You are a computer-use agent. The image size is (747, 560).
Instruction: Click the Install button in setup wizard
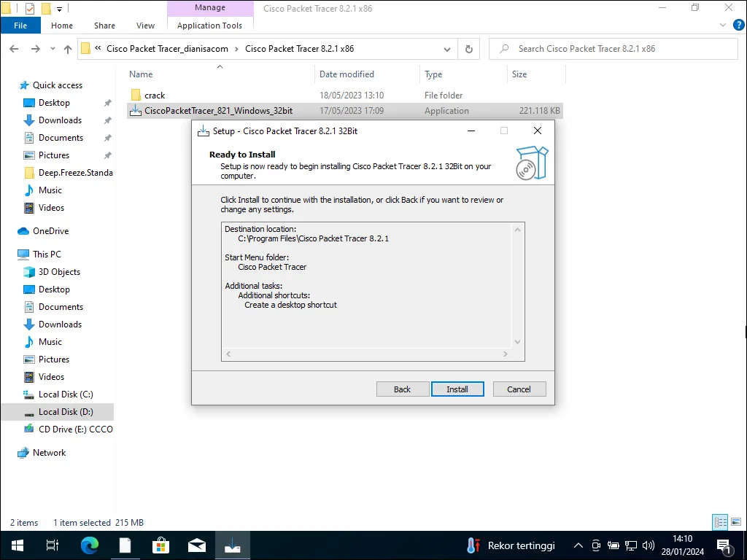[x=457, y=389]
